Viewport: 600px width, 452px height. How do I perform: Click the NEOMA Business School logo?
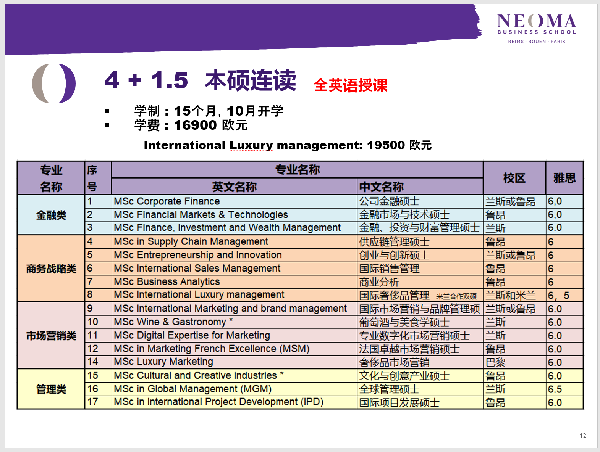coord(536,28)
